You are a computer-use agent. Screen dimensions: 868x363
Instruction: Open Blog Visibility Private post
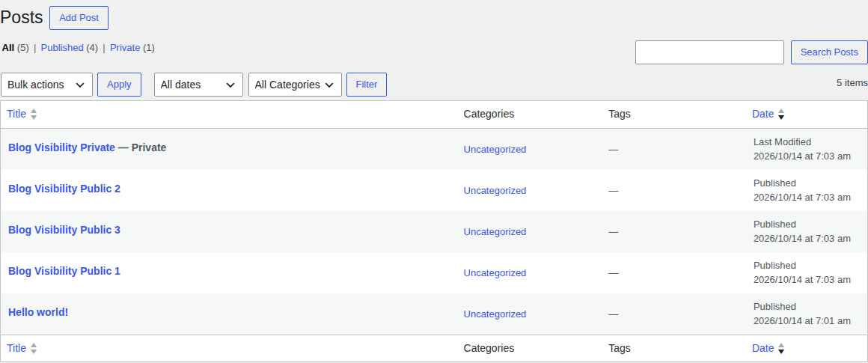[x=61, y=147]
